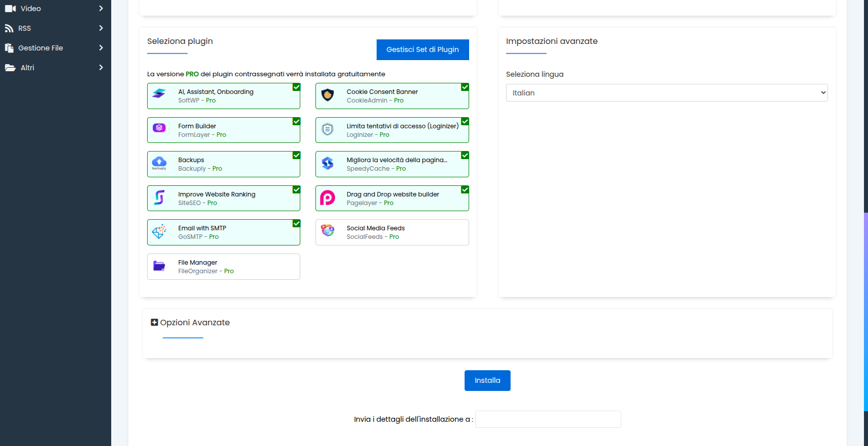Click the Loginizer shield icon

pyautogui.click(x=328, y=129)
